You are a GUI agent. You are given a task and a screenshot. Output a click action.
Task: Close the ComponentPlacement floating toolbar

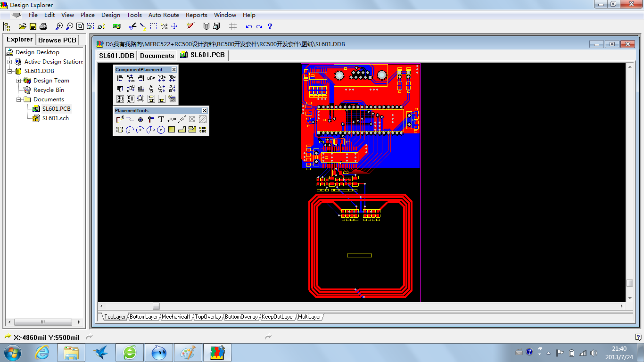pos(174,70)
